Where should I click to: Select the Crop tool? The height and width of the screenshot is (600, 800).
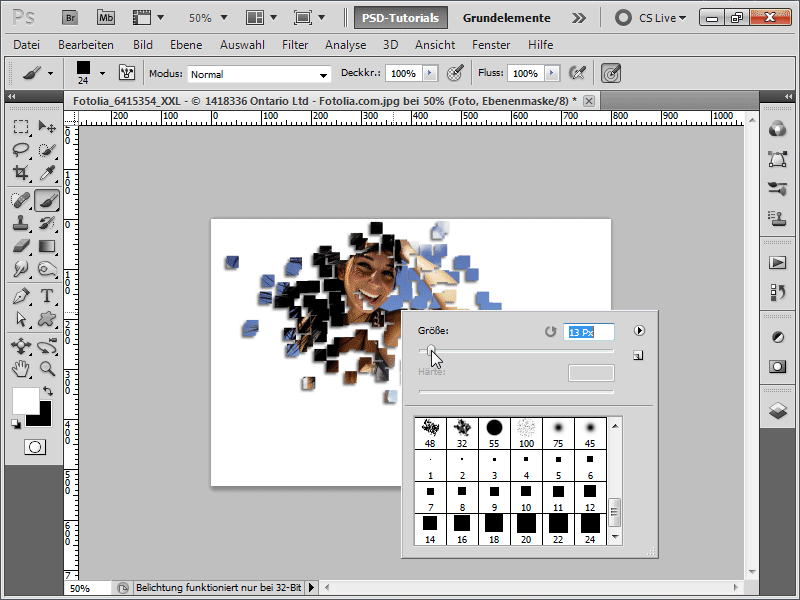pyautogui.click(x=21, y=173)
